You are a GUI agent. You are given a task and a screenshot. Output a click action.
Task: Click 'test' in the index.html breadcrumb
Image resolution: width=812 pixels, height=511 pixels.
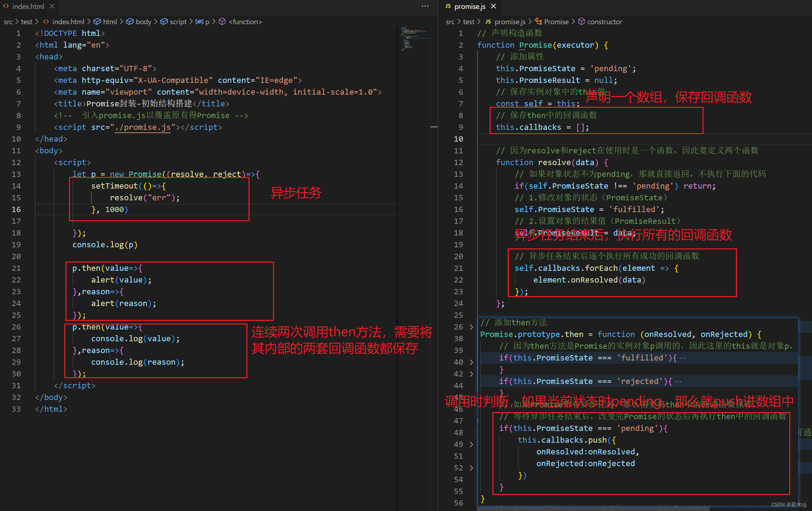pyautogui.click(x=27, y=22)
